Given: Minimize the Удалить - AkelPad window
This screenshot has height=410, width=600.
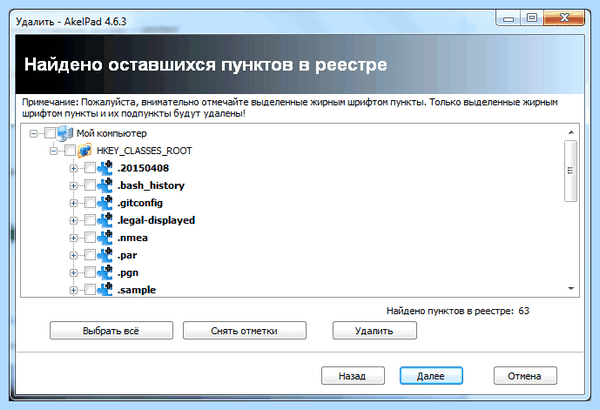Looking at the screenshot, I should tap(508, 18).
